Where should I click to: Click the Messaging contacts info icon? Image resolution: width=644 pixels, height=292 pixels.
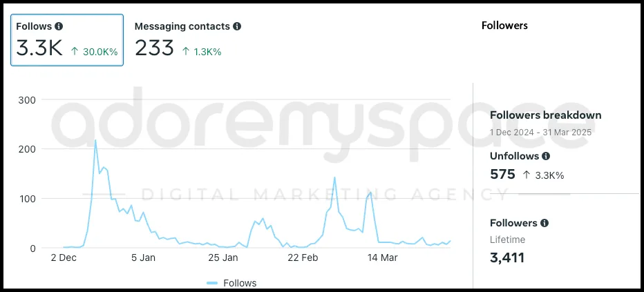[x=237, y=26]
